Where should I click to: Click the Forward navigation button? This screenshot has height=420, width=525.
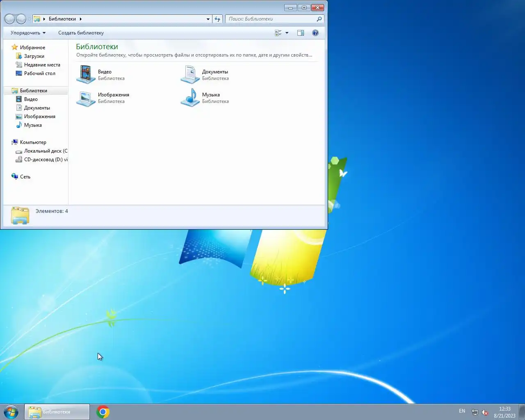click(21, 19)
